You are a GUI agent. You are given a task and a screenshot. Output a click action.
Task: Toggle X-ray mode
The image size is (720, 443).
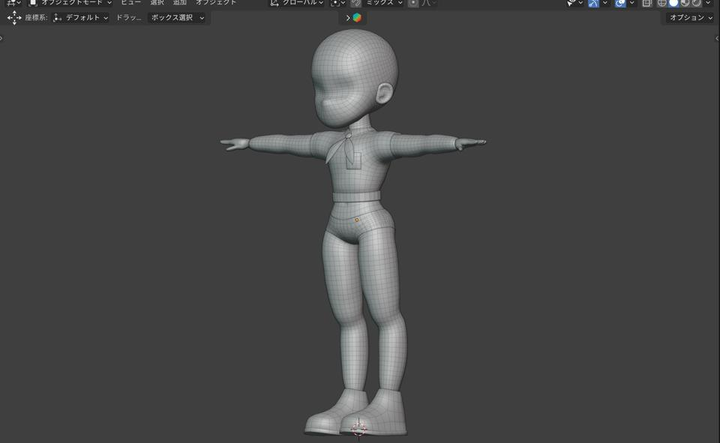tap(647, 3)
